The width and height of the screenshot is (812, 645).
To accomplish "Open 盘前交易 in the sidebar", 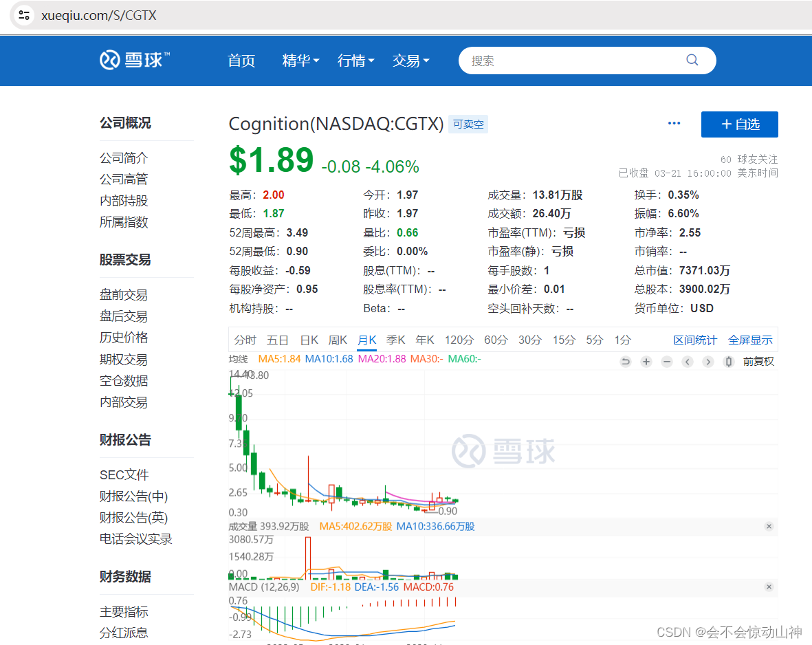I will tap(124, 295).
